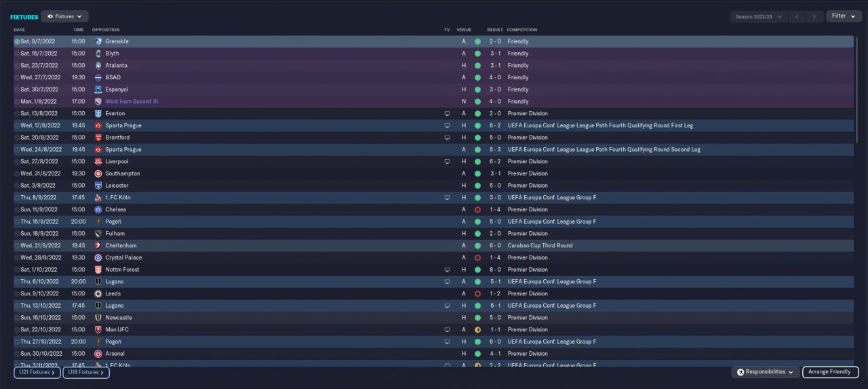Click the Arrange Friendly button
This screenshot has height=389, width=868.
(x=831, y=372)
